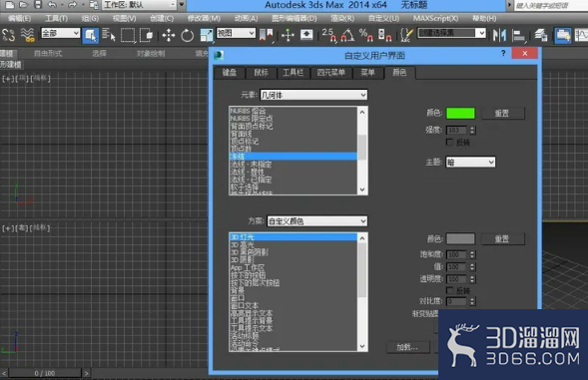This screenshot has width=588, height=380.
Task: Activate the Select and Rotate tool
Action: pyautogui.click(x=187, y=36)
